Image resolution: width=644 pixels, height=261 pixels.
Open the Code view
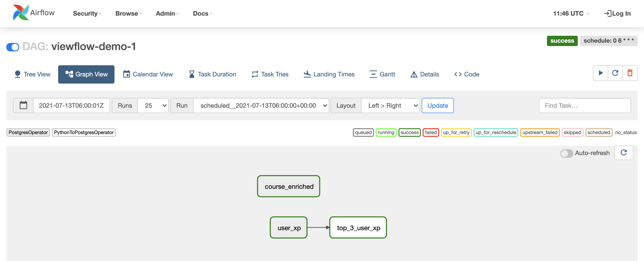[x=466, y=74]
